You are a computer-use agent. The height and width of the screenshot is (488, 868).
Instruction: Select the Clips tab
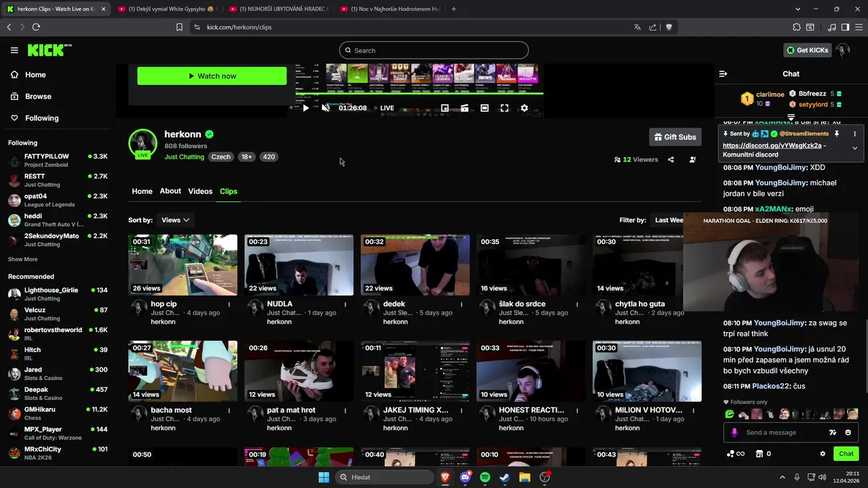pos(229,191)
